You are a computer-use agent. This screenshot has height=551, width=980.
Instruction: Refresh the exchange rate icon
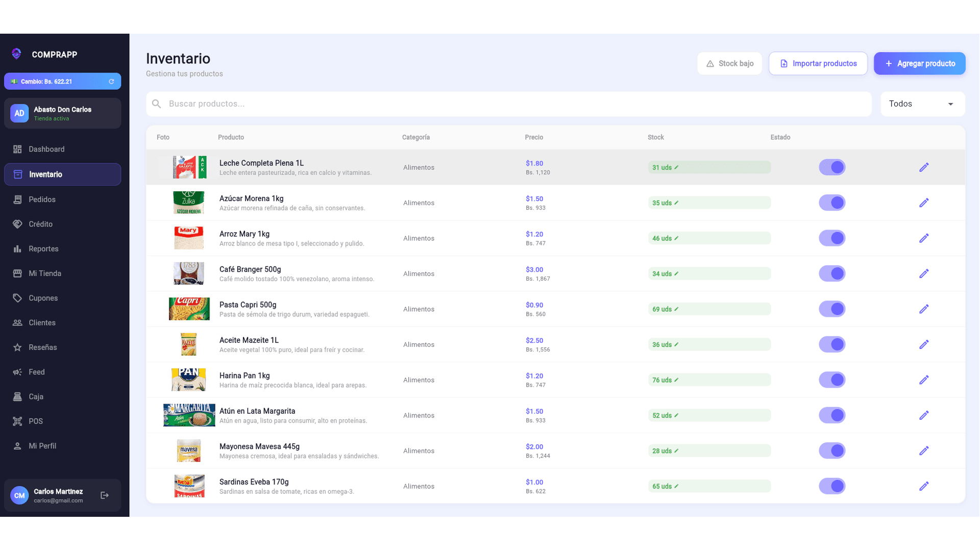tap(111, 82)
